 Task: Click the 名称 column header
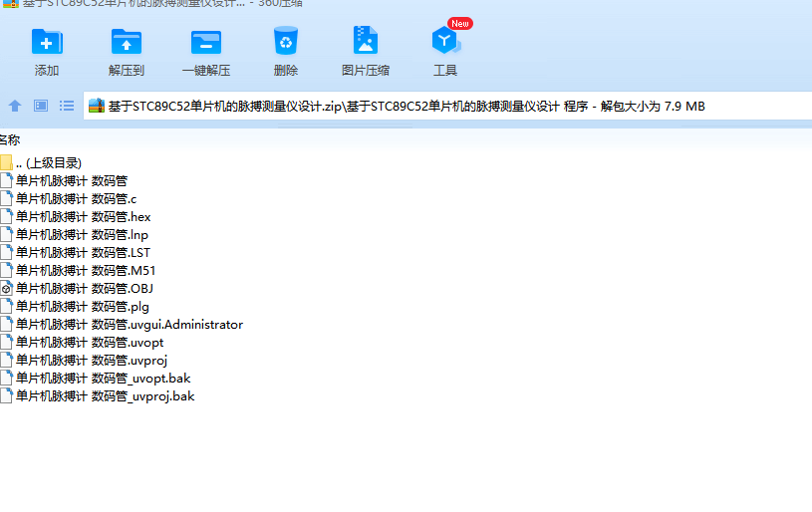coord(9,139)
